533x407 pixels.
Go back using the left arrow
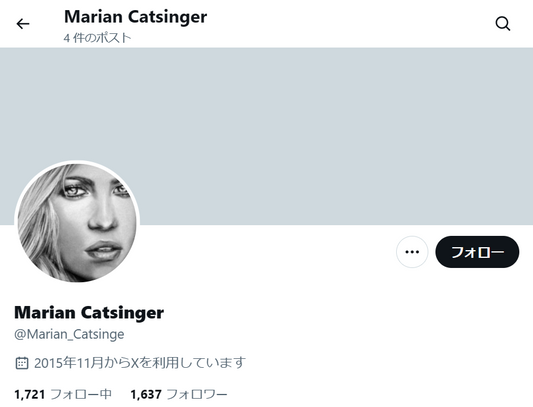point(23,24)
